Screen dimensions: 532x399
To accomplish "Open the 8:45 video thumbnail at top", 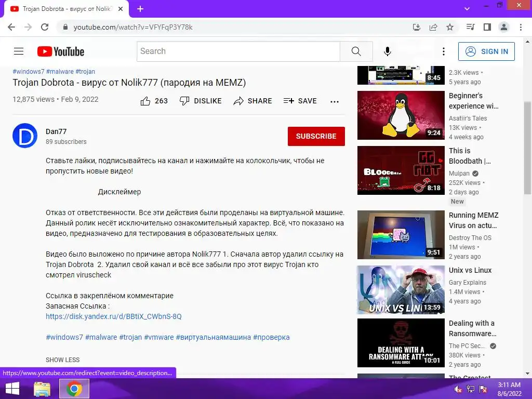I will click(401, 75).
